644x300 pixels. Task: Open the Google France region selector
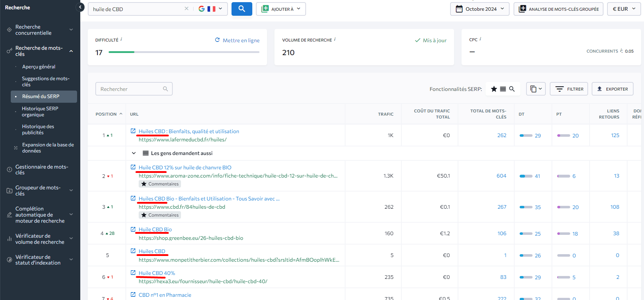210,9
